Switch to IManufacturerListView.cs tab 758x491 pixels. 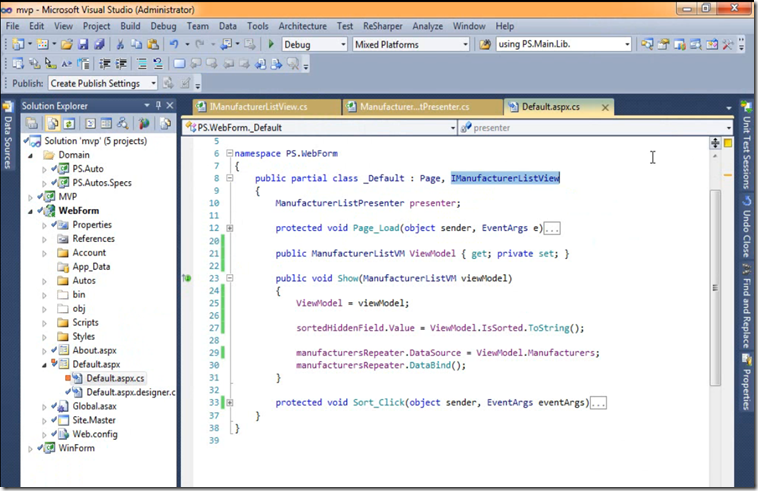[266, 107]
